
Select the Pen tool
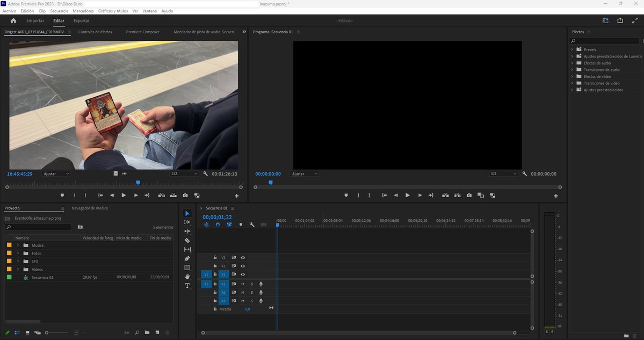pos(187,259)
